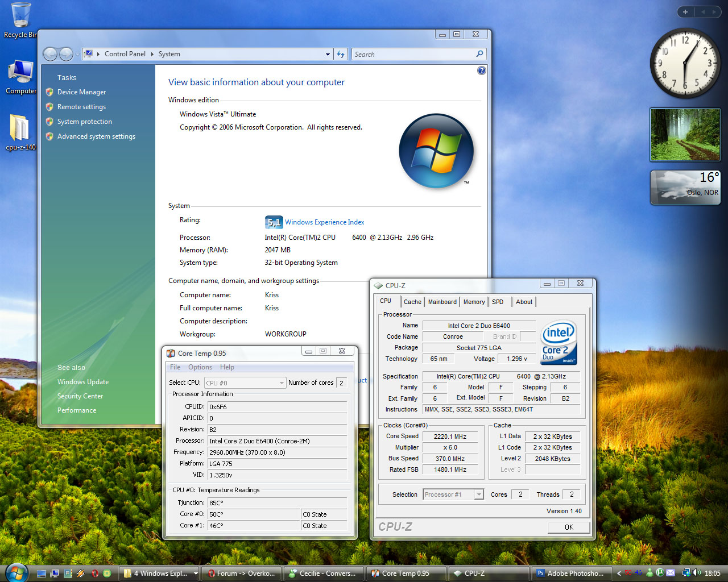Open Options menu in Core Temp

click(200, 367)
